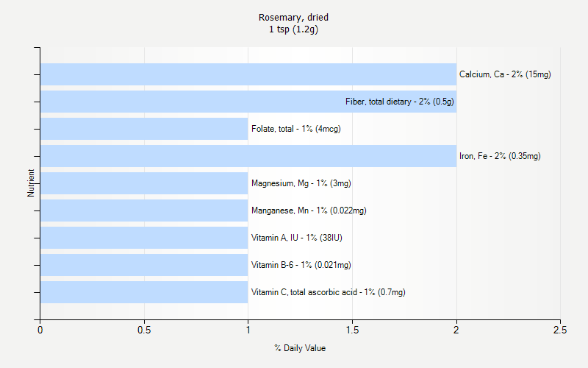Click the Vitamin A, IU bar
Screen dimensions: 588x368
click(144, 238)
